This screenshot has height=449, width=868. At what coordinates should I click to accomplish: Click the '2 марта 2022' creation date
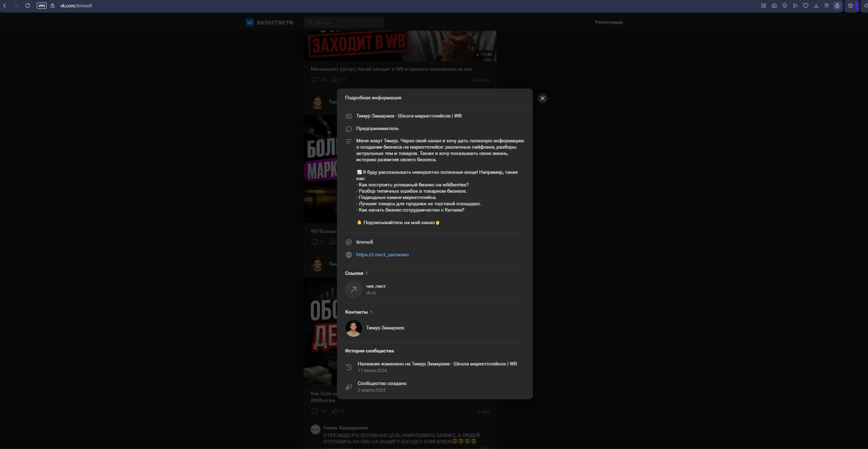[371, 390]
